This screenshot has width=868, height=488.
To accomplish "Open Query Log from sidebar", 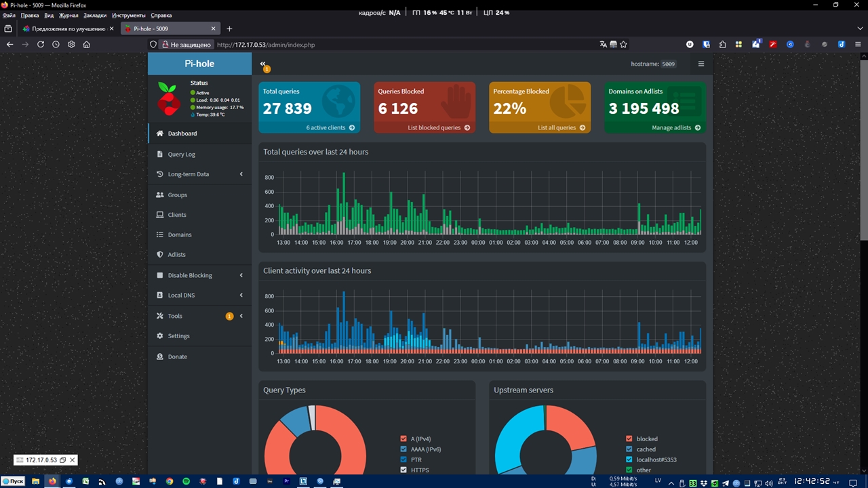I will point(180,155).
